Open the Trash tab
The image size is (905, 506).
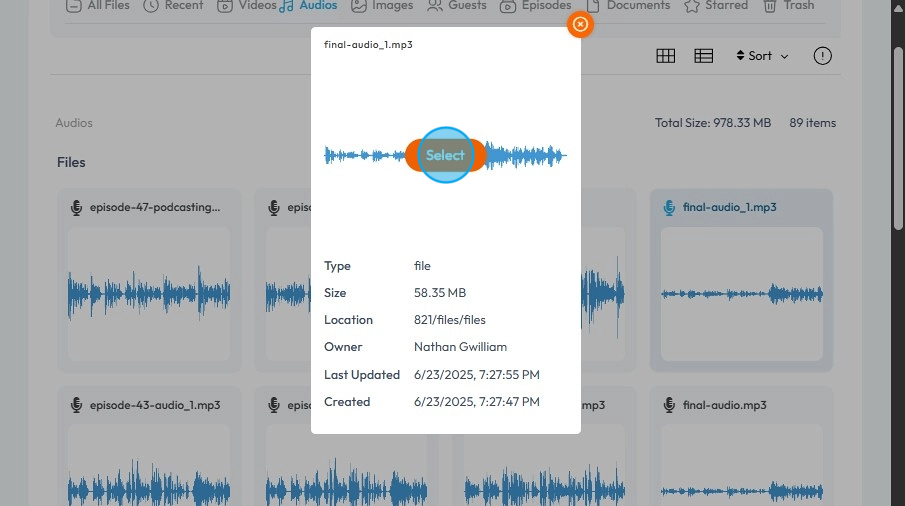point(788,6)
